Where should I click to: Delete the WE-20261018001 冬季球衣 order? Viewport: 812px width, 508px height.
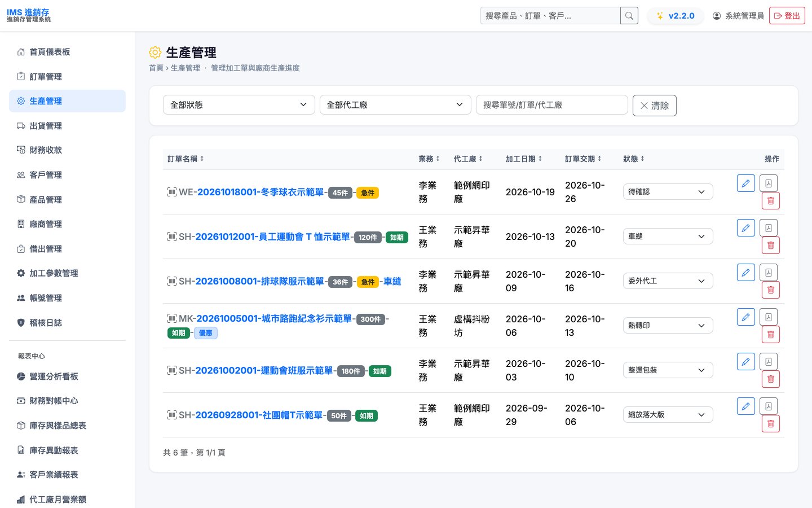pos(771,201)
